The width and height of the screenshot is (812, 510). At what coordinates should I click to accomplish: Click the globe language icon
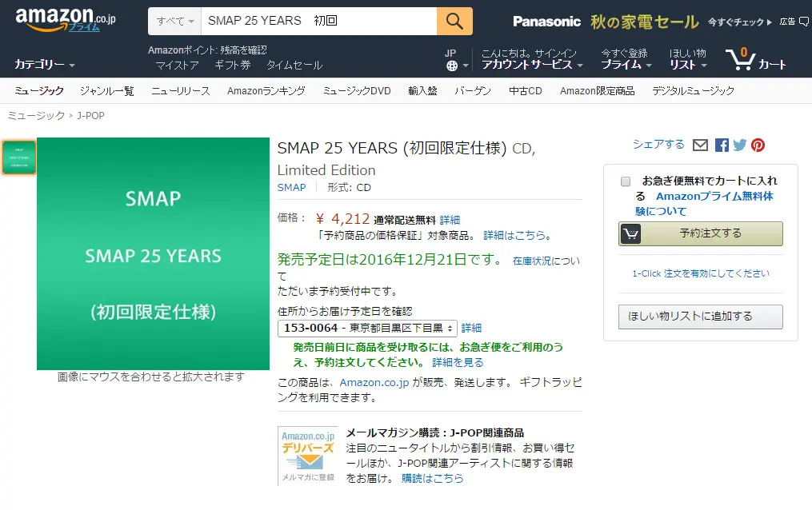tap(452, 66)
